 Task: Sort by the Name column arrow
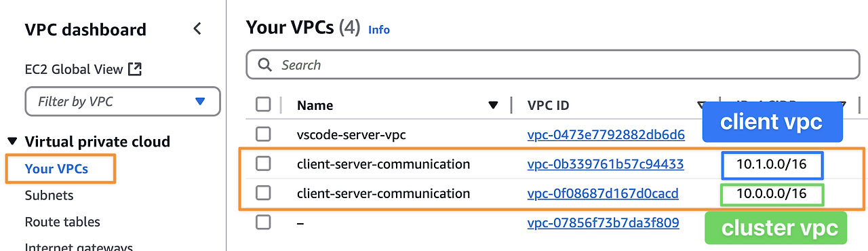tap(493, 105)
